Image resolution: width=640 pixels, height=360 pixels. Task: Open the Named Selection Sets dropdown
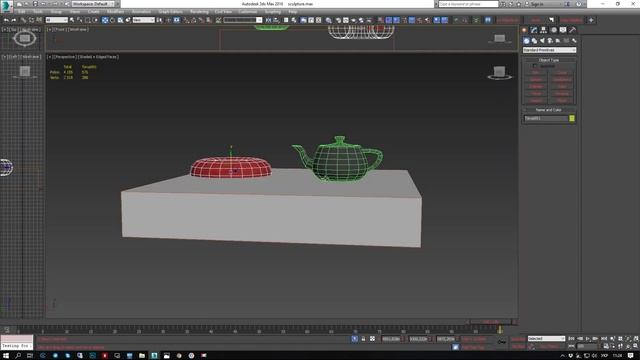243,20
